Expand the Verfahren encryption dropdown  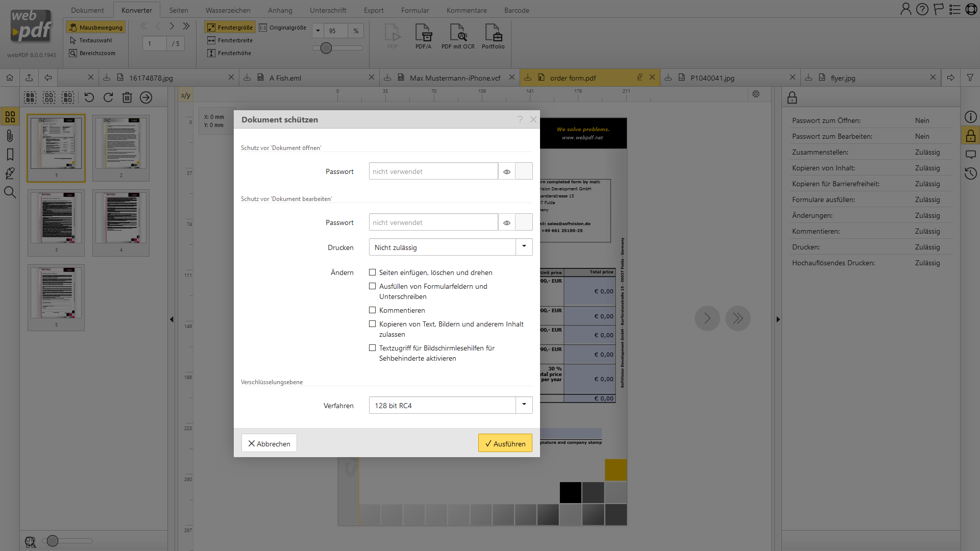524,405
